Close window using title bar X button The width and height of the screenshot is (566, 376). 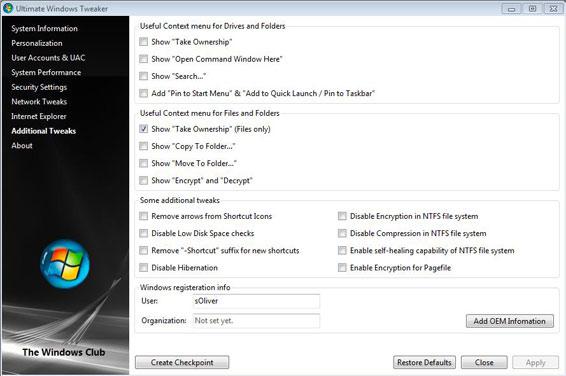click(553, 9)
